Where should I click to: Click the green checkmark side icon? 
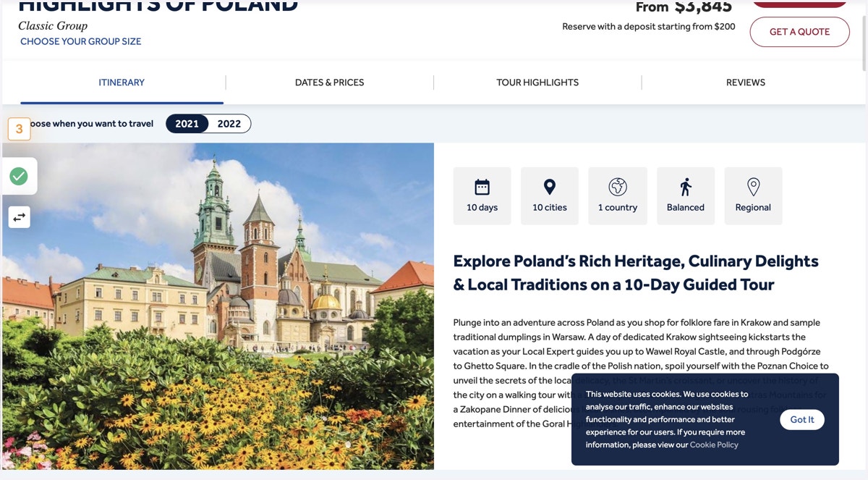point(19,176)
